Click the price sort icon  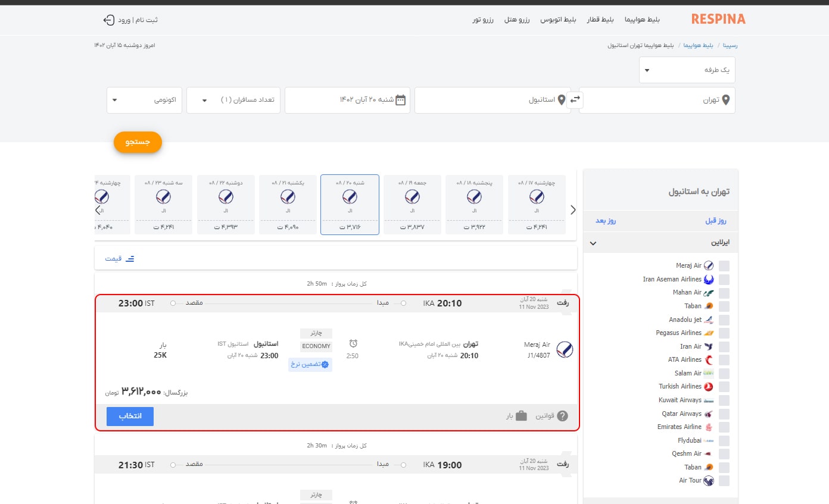click(130, 258)
